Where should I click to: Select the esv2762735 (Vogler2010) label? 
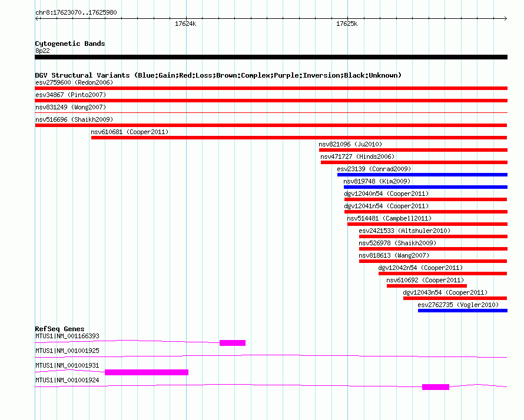(458, 305)
